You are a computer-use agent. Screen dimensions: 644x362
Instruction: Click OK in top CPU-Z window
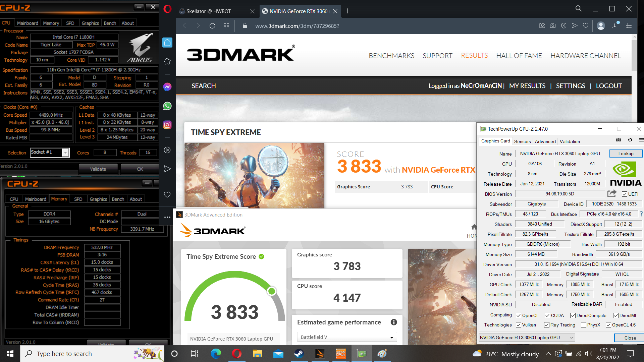(x=140, y=169)
